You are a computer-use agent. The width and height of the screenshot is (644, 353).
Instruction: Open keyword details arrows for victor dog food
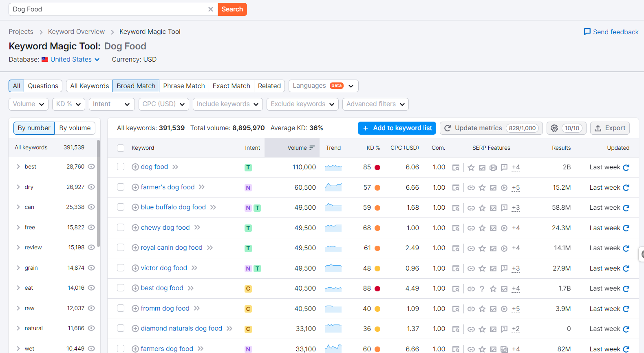[194, 268]
